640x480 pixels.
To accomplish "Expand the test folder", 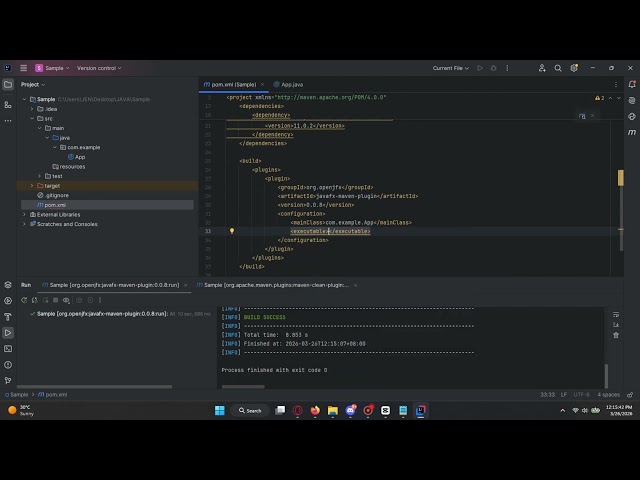I will pyautogui.click(x=40, y=176).
